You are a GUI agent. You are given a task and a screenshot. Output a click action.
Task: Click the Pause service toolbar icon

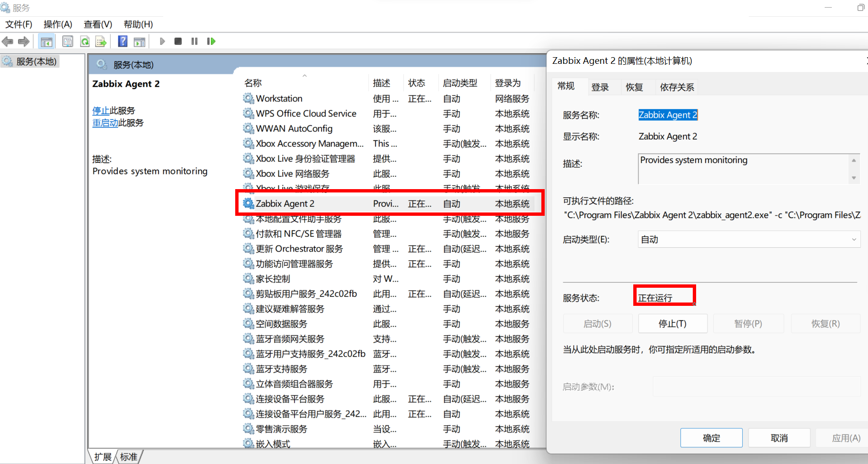(x=194, y=41)
